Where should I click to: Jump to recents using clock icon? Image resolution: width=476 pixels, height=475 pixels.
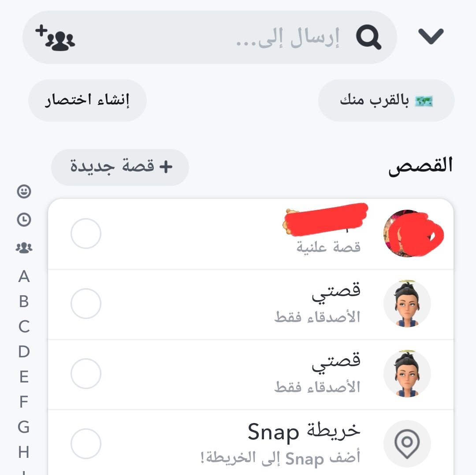(24, 219)
